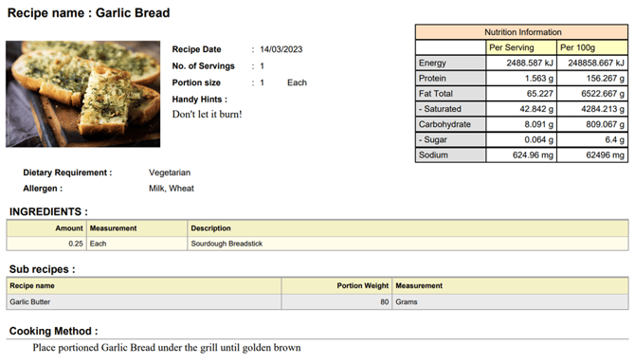Image resolution: width=635 pixels, height=364 pixels.
Task: Select the Per 100g column header
Action: 592,47
